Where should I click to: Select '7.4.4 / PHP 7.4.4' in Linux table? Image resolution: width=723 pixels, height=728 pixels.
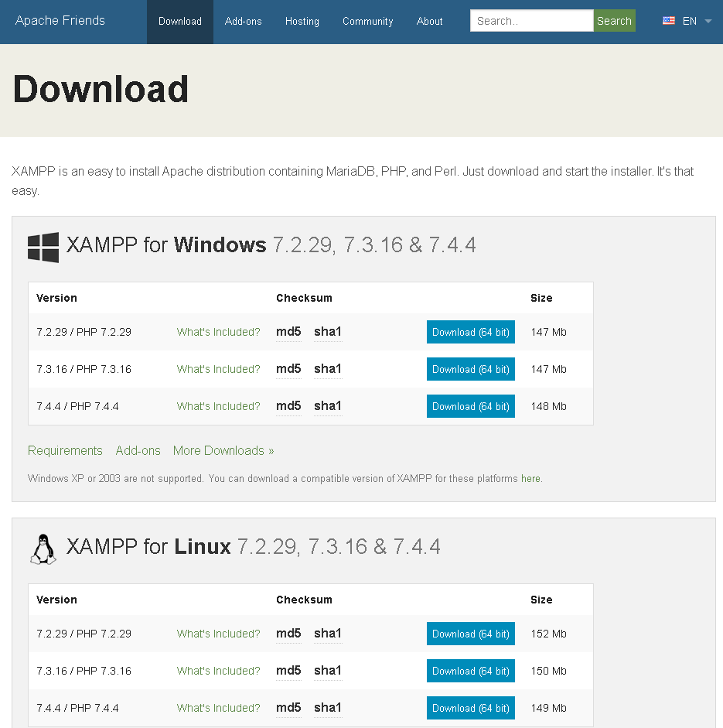coord(77,708)
